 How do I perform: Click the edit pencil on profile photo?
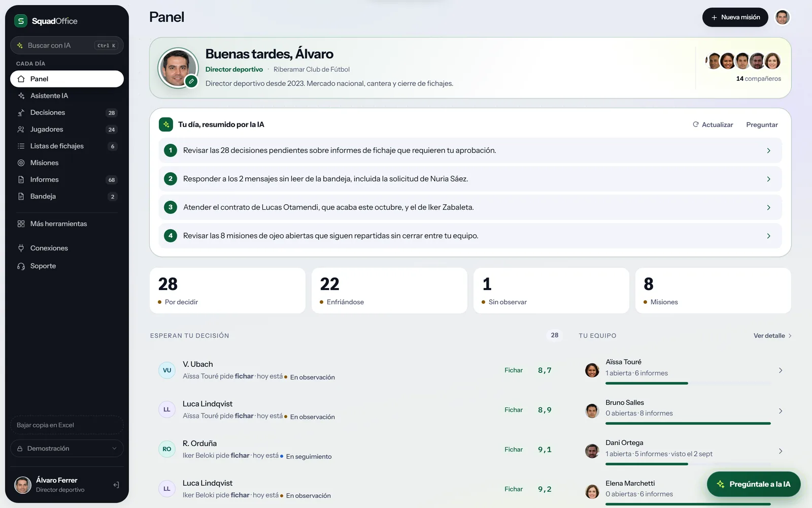click(191, 81)
